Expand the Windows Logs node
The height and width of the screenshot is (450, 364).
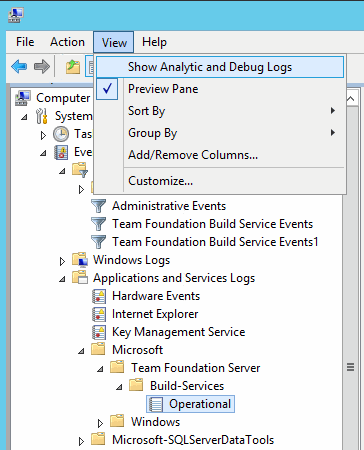62,261
